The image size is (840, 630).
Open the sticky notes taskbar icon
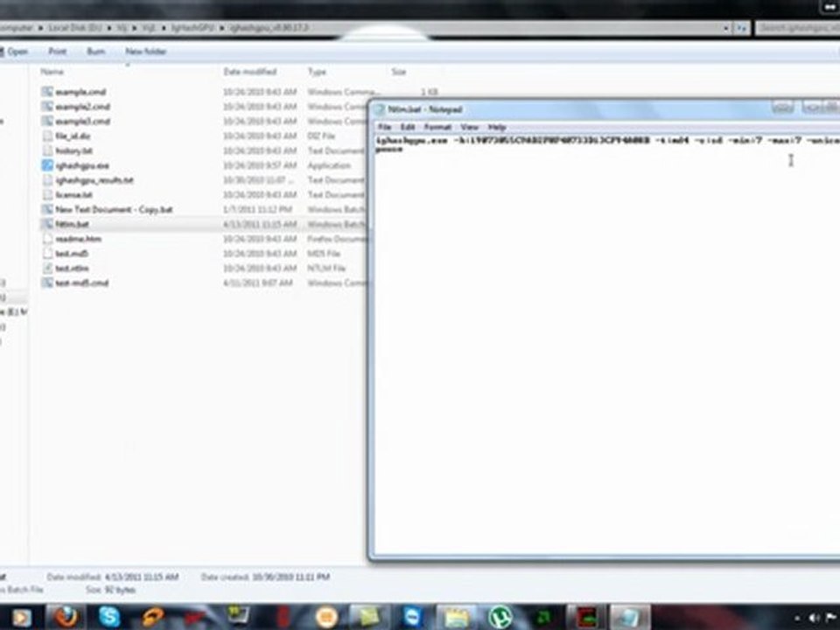coord(369,617)
